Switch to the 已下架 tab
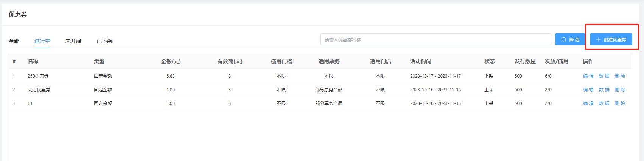This screenshot has height=161, width=644. point(104,41)
